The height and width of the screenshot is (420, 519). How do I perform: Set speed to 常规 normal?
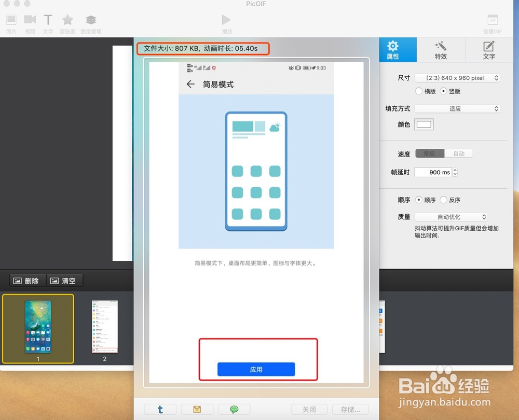pyautogui.click(x=430, y=153)
